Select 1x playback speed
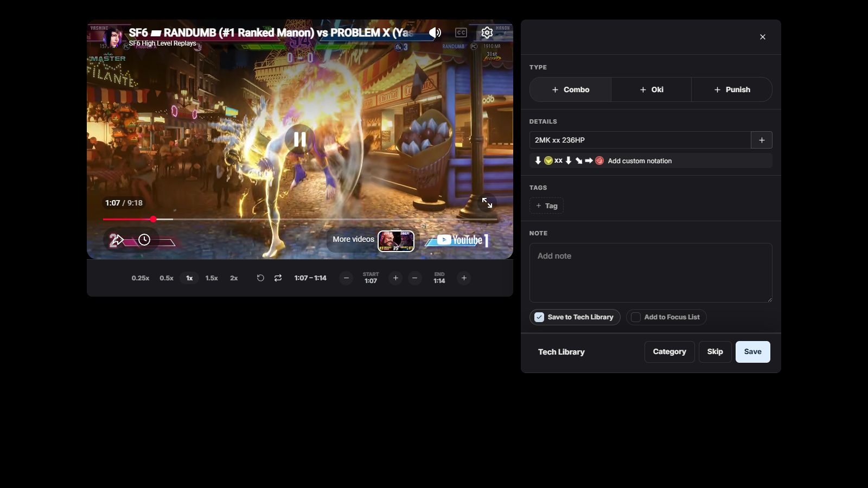This screenshot has height=488, width=868. 189,278
